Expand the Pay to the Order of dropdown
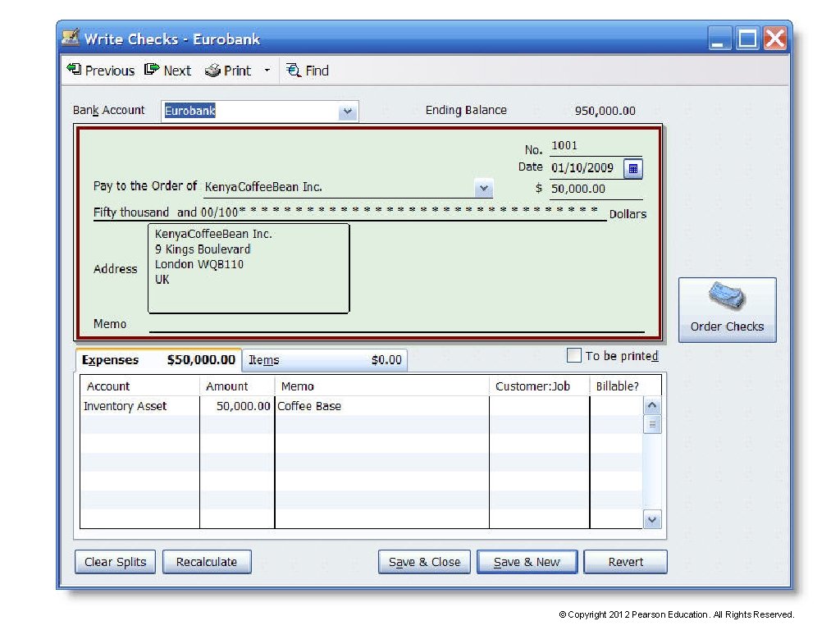Image resolution: width=840 pixels, height=630 pixels. coord(484,188)
